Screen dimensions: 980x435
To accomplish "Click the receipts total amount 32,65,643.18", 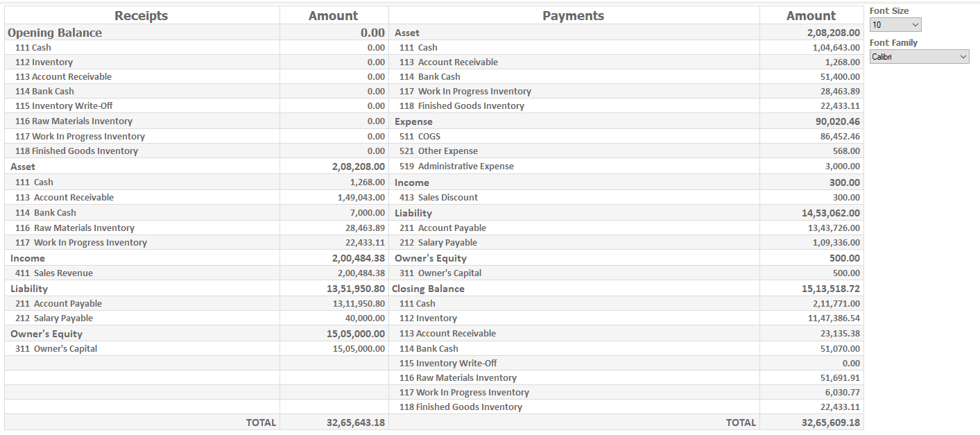I will click(356, 422).
